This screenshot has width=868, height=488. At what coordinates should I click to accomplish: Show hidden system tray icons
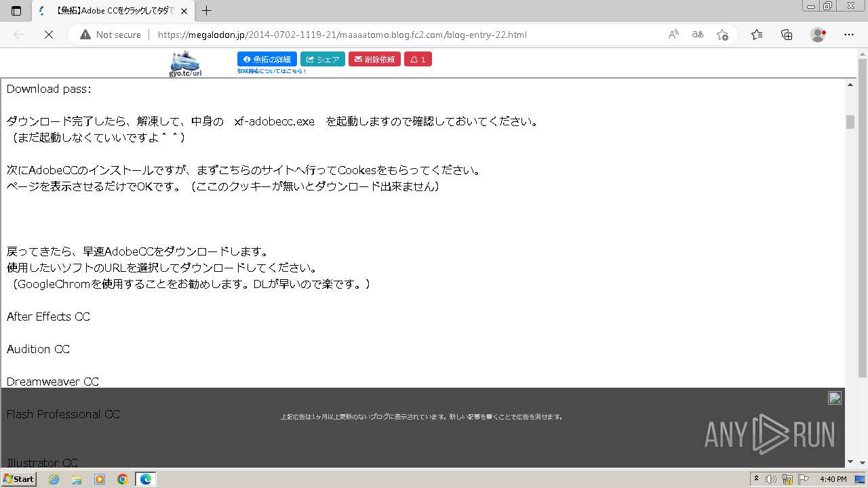(x=757, y=479)
